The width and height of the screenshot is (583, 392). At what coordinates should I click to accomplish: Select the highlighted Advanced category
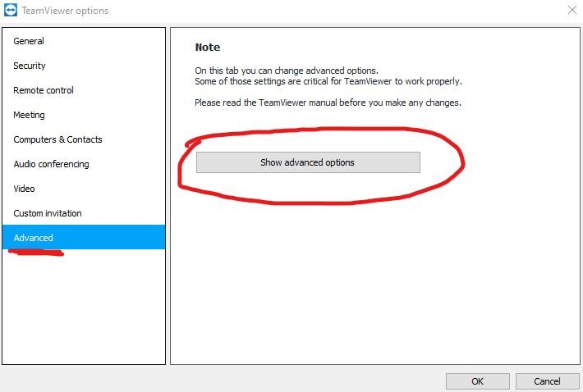84,237
